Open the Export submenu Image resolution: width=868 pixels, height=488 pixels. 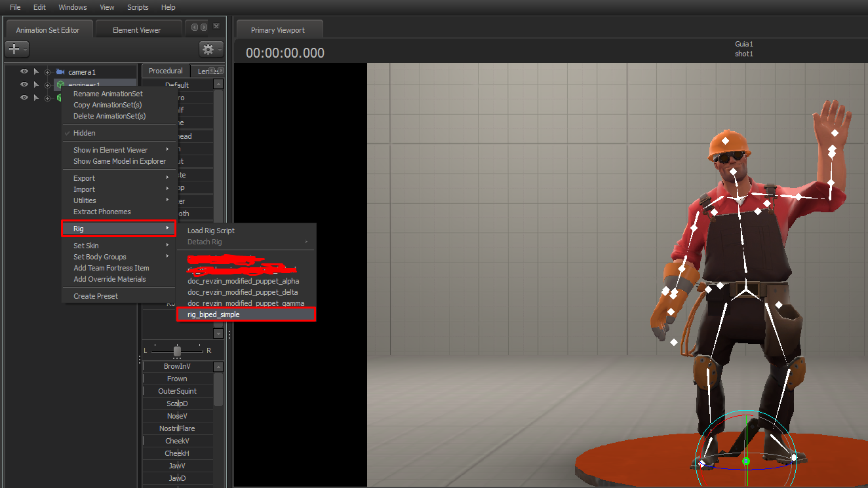pos(119,178)
